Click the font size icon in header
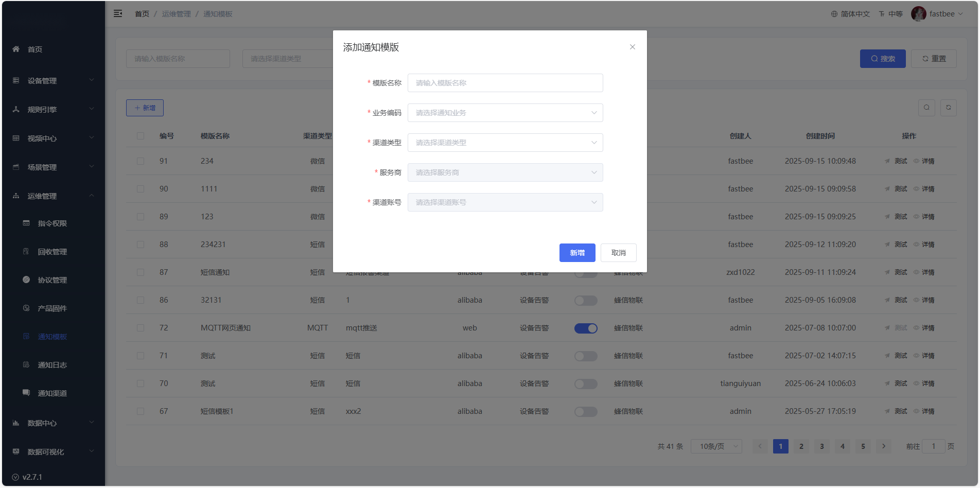 click(x=882, y=14)
